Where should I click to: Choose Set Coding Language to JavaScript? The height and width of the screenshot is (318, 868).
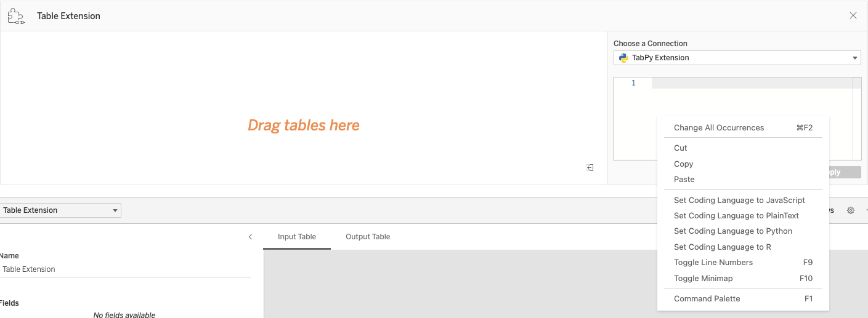(739, 201)
